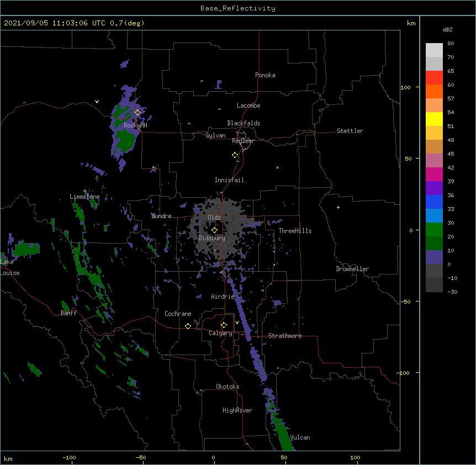Click the yellow diamond marker below Cochrane
The image size is (476, 465).
click(188, 326)
